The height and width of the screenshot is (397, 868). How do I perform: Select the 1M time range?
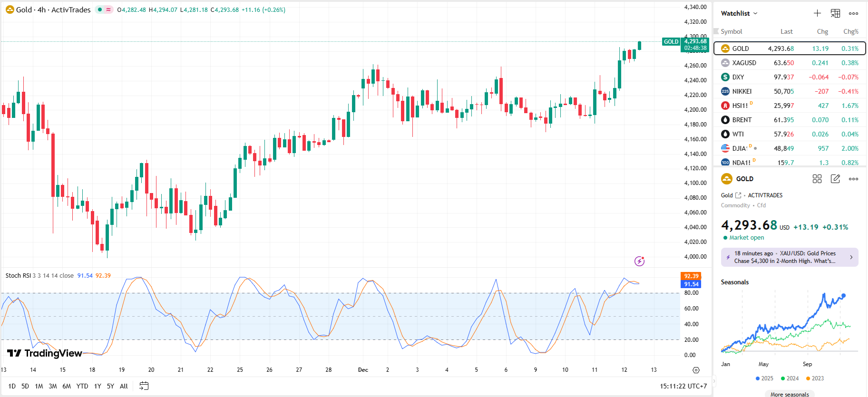[x=39, y=386]
